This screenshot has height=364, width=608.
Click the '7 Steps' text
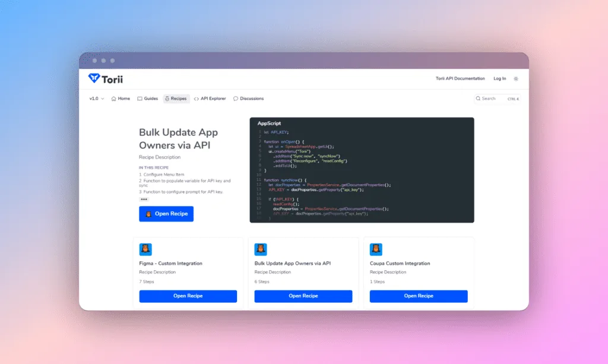click(147, 282)
